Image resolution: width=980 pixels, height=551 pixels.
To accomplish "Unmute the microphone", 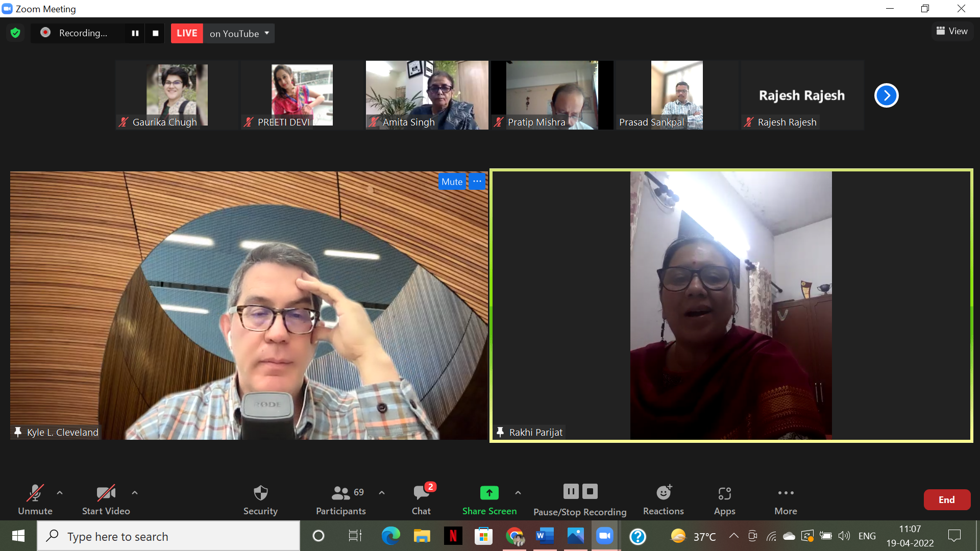I will [x=35, y=499].
